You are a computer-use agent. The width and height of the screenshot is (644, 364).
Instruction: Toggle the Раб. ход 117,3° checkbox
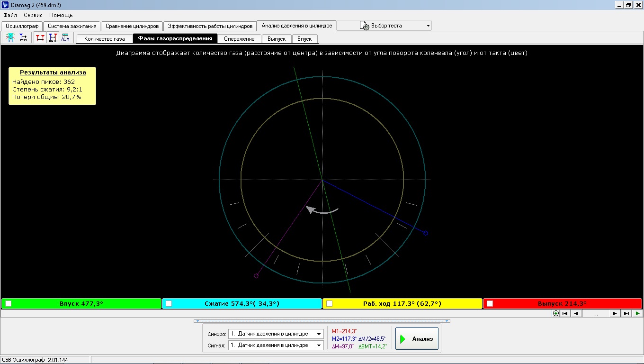click(x=329, y=303)
